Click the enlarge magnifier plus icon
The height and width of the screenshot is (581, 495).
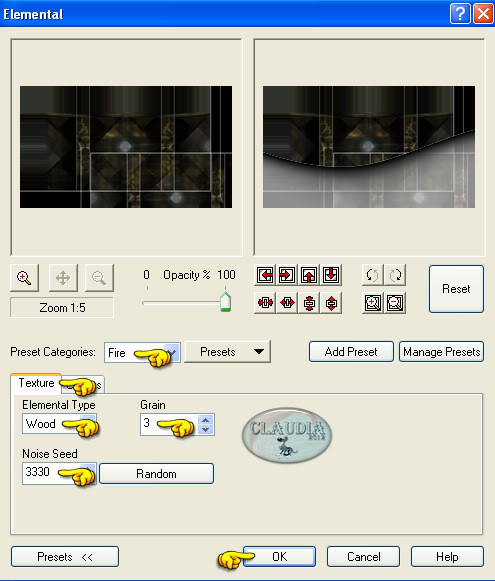pos(372,303)
